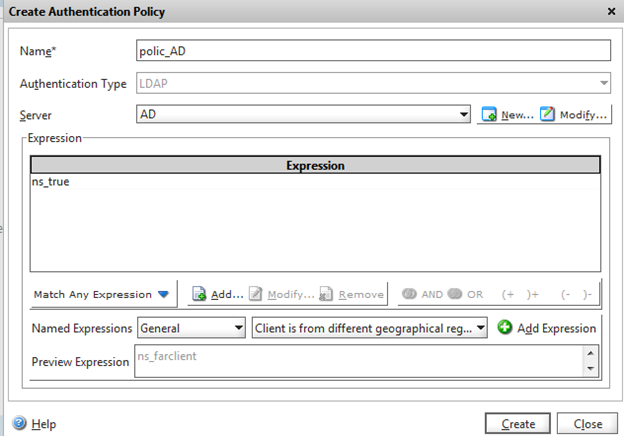This screenshot has height=436, width=624.
Task: Click the open parenthesis minus (- button
Action: tap(566, 294)
